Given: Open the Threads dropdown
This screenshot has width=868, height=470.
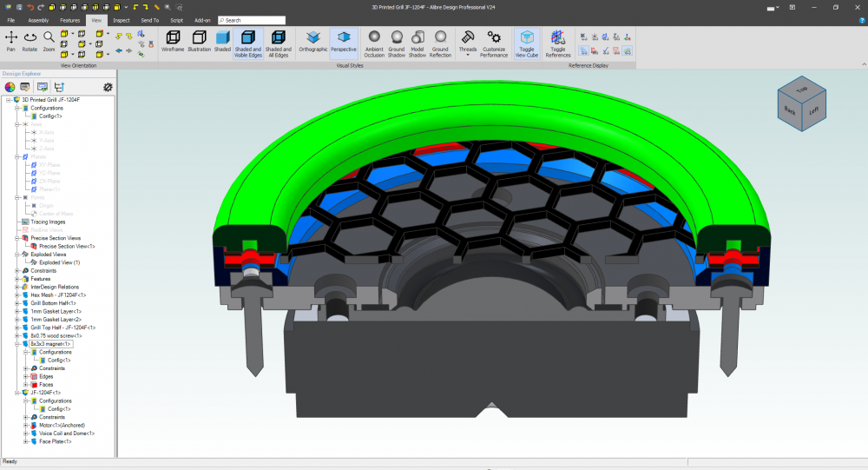Looking at the screenshot, I should click(467, 42).
